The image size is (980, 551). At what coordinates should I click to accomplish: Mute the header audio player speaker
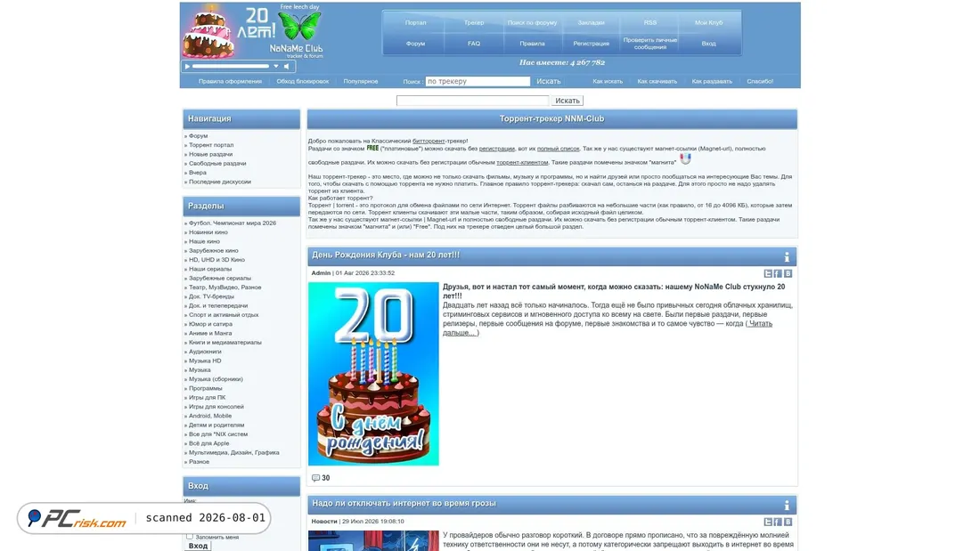287,66
